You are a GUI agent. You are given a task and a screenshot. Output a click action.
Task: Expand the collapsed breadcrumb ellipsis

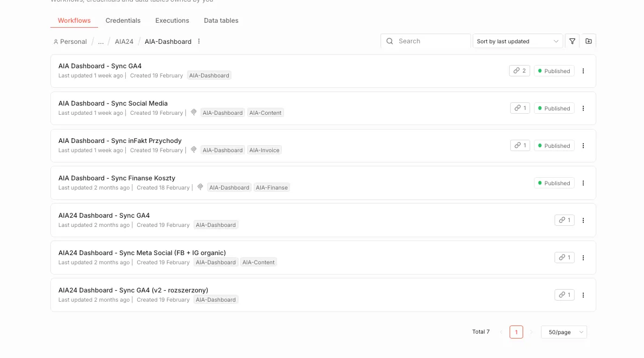pos(101,42)
